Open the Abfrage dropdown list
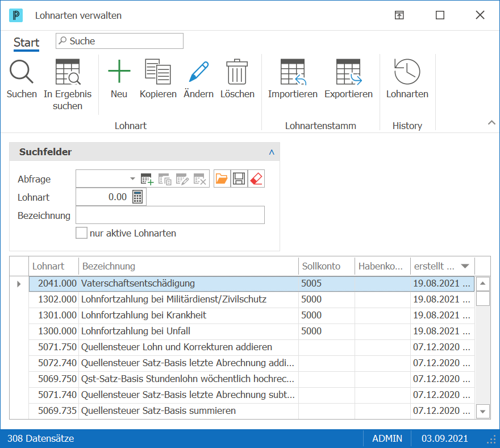The height and width of the screenshot is (448, 500). [132, 179]
